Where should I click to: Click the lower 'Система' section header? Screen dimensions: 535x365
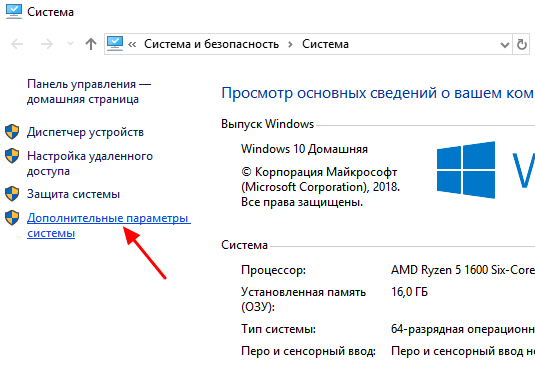244,245
